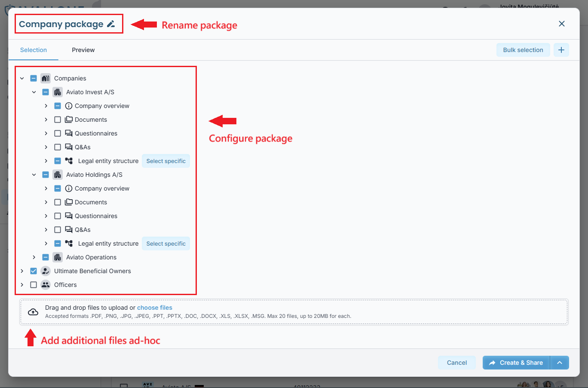Click the cloud upload icon in the drop zone
Viewport: 588px width, 388px height.
tap(33, 312)
